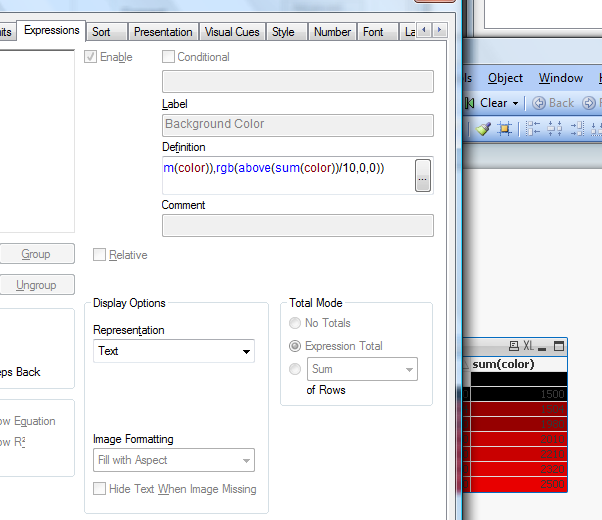Image resolution: width=602 pixels, height=520 pixels.
Task: Click the Back navigation button in toolbar
Action: click(x=553, y=103)
